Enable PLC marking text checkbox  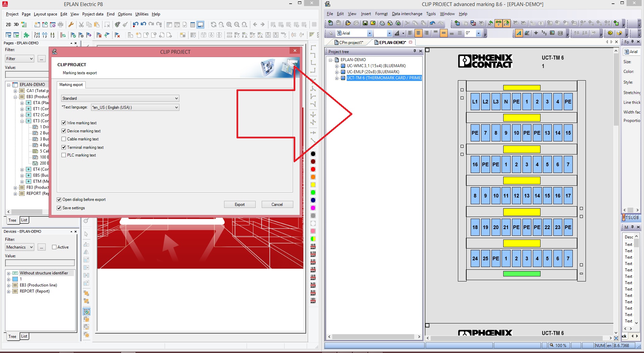pos(63,155)
